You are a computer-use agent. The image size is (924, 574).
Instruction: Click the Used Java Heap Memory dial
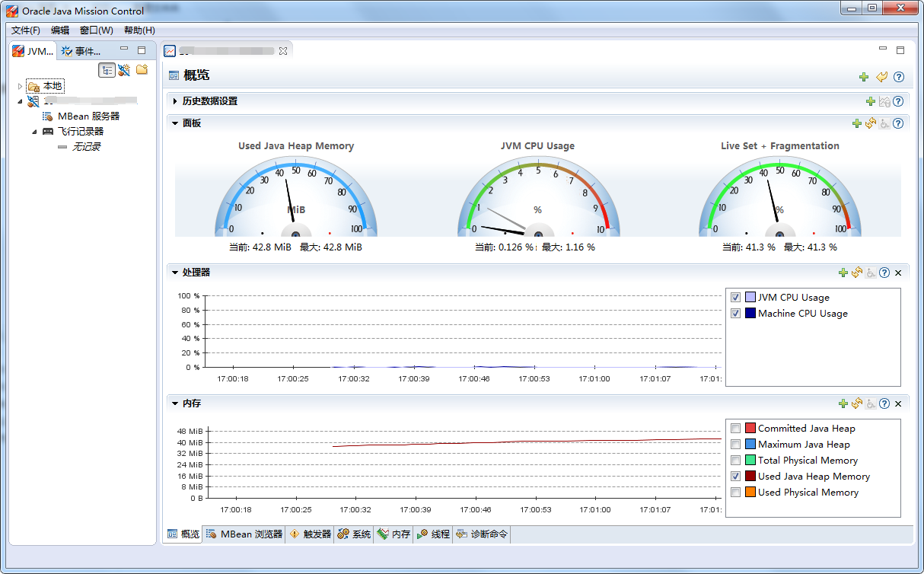296,198
